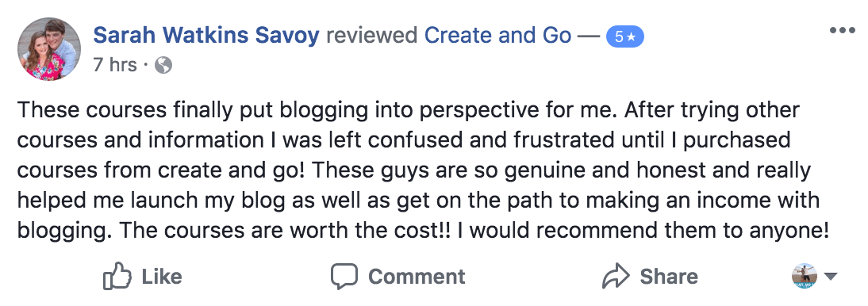Click the 7 hrs timestamp
The image size is (868, 306).
click(114, 65)
